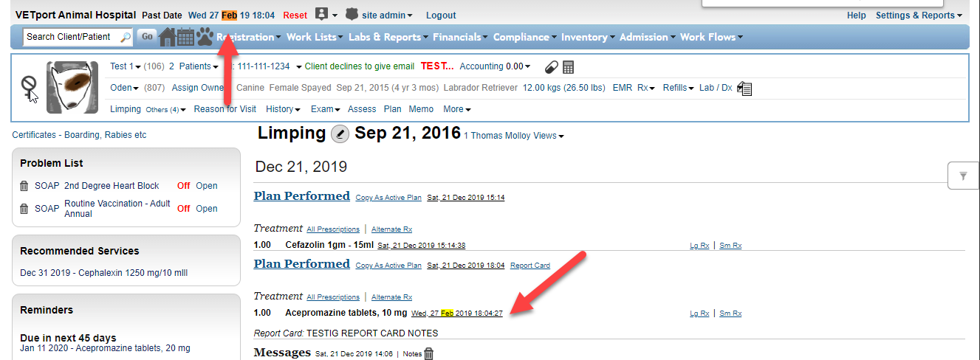Click Dec 31 2019 Cephalexin recommended service
Screen dimensions: 980x360
click(x=104, y=273)
